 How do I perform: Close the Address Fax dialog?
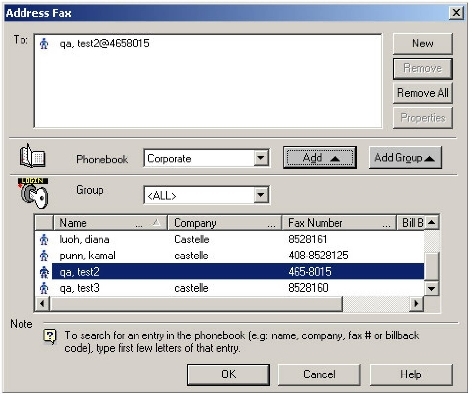[456, 13]
